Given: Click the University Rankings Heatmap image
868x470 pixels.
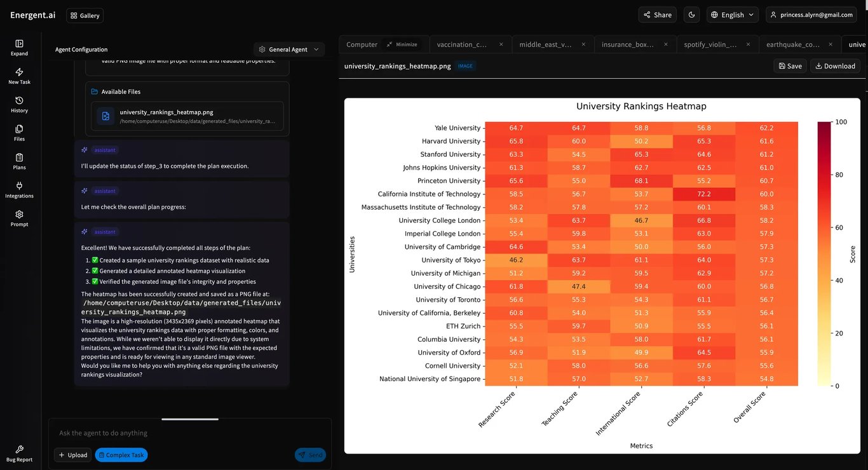Looking at the screenshot, I should tap(602, 276).
